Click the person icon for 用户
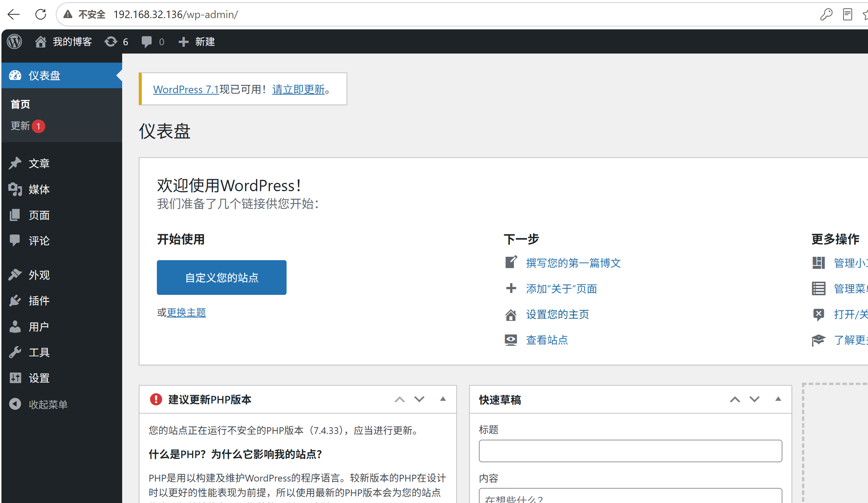 tap(15, 327)
